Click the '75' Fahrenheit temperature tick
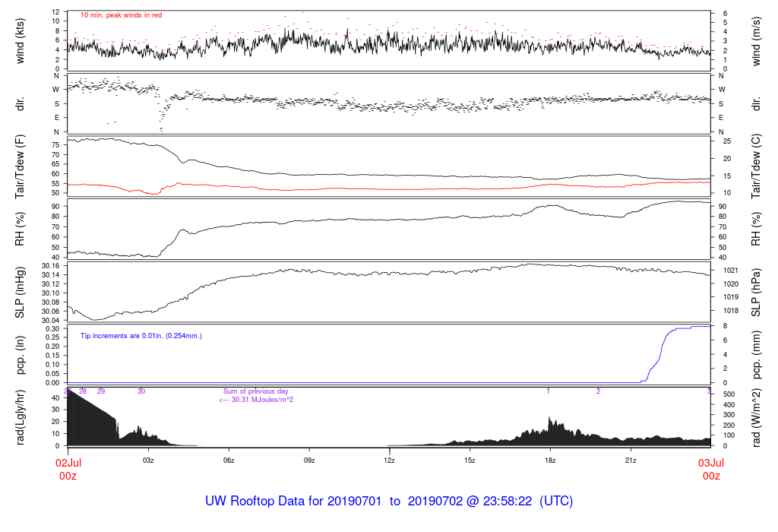This screenshot has height=532, width=778. 55,145
